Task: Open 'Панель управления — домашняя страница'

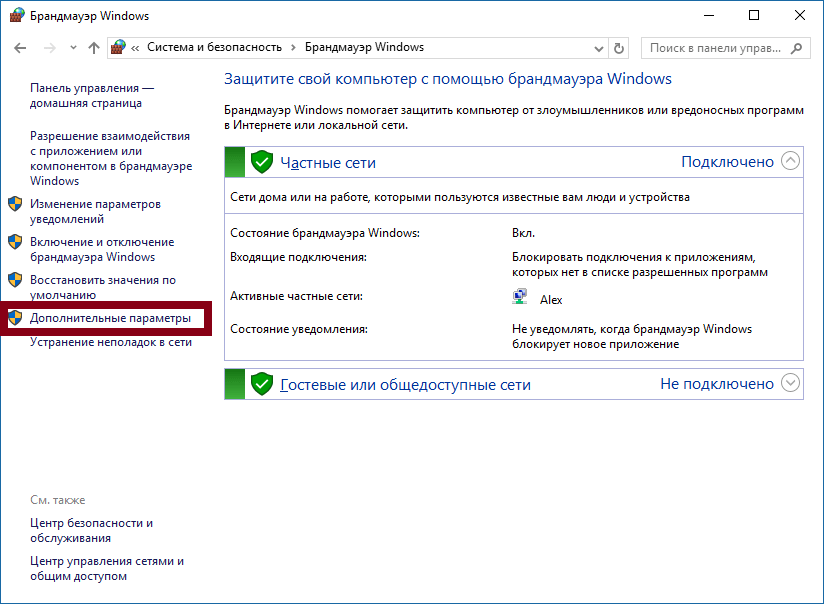Action: pos(91,95)
